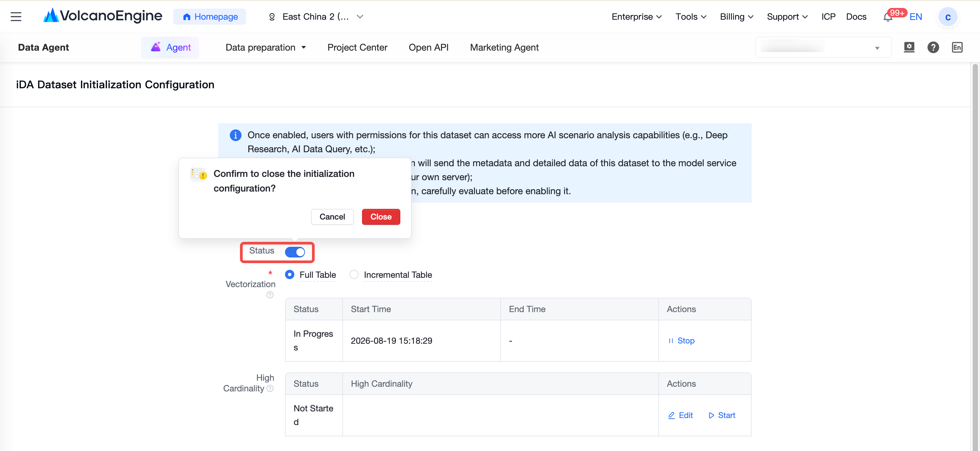The image size is (980, 451).
Task: Open the project selector combo box
Action: (x=823, y=48)
